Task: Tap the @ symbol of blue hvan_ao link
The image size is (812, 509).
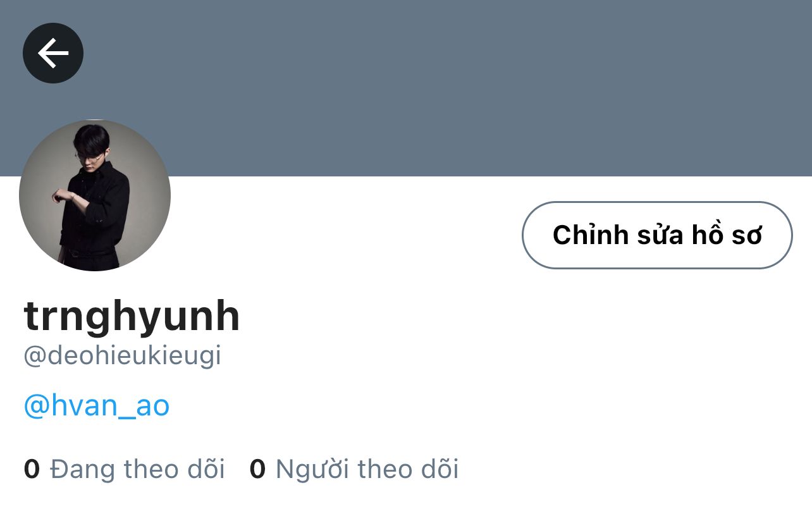Action: pyautogui.click(x=37, y=407)
